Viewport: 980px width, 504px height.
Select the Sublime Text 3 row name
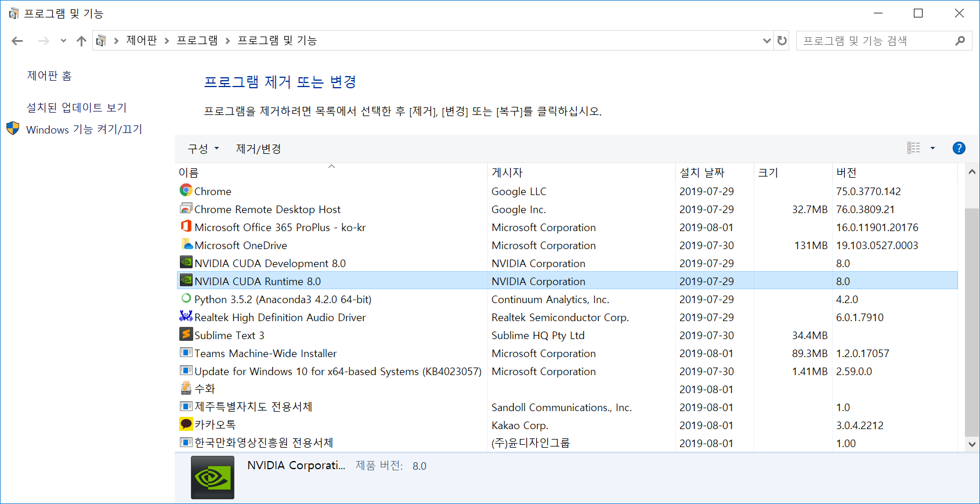229,335
